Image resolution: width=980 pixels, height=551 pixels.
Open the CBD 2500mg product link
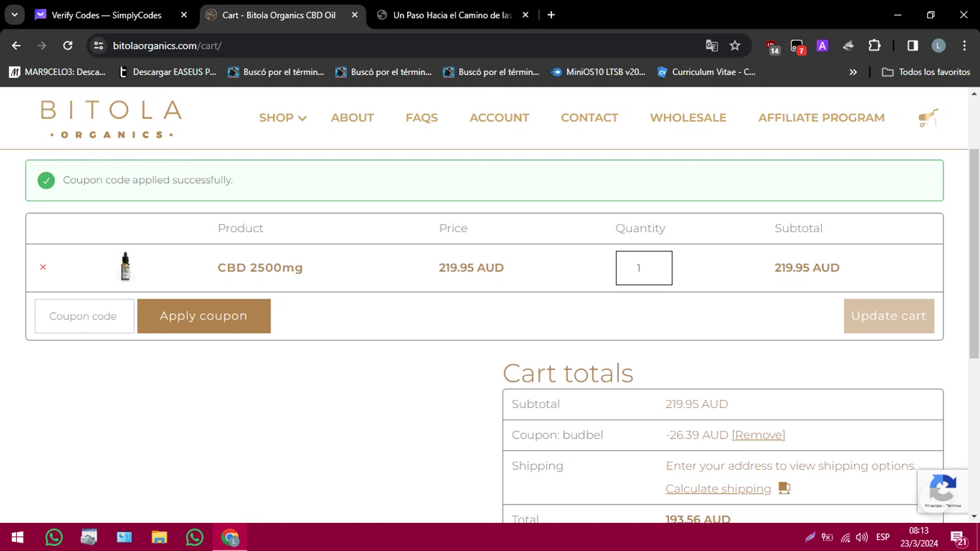click(260, 267)
